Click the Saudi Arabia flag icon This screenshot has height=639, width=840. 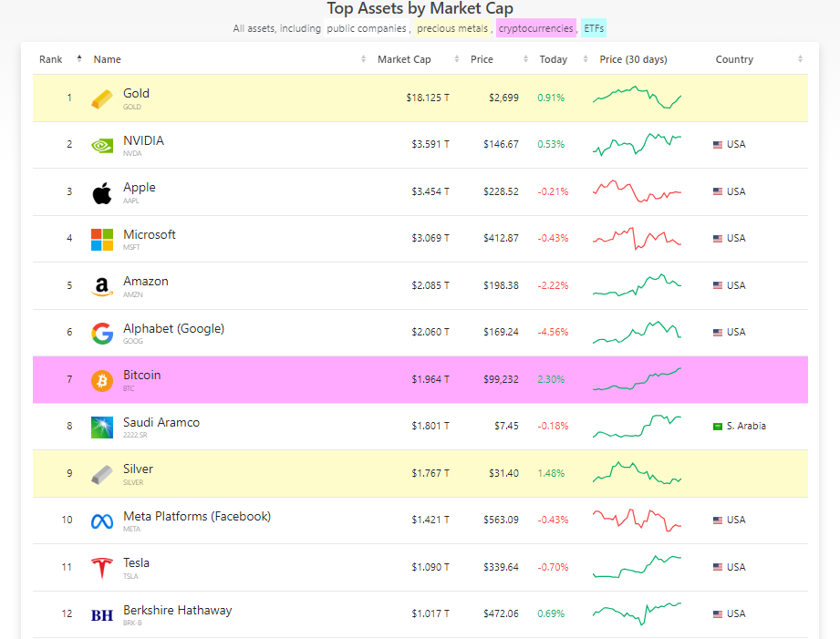pos(718,427)
